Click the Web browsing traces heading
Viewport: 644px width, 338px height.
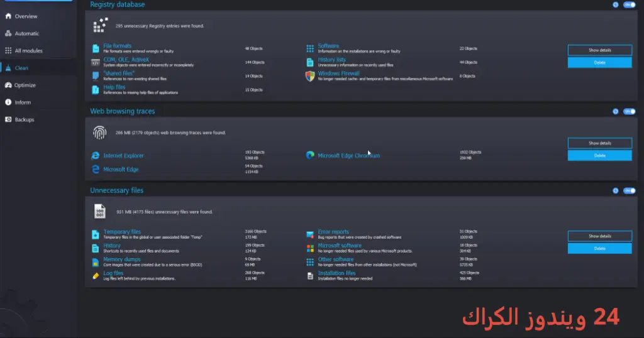tap(123, 111)
